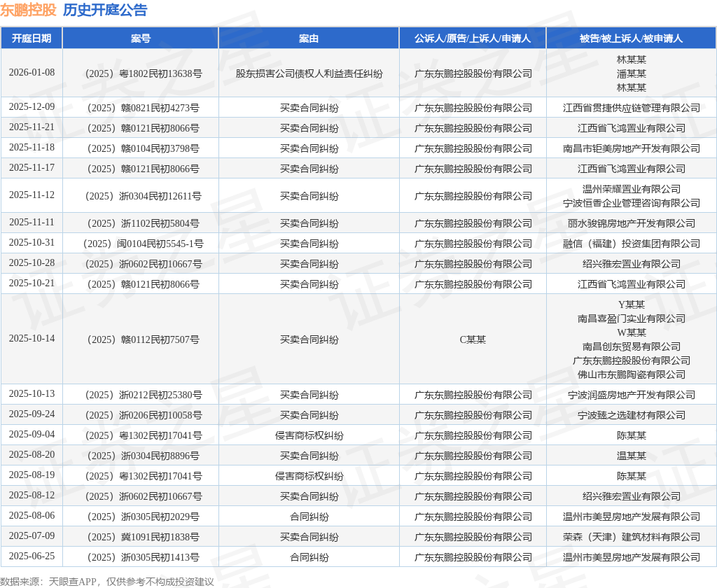Click 南昌创东贸易有限公司
The image size is (717, 588).
point(632,346)
